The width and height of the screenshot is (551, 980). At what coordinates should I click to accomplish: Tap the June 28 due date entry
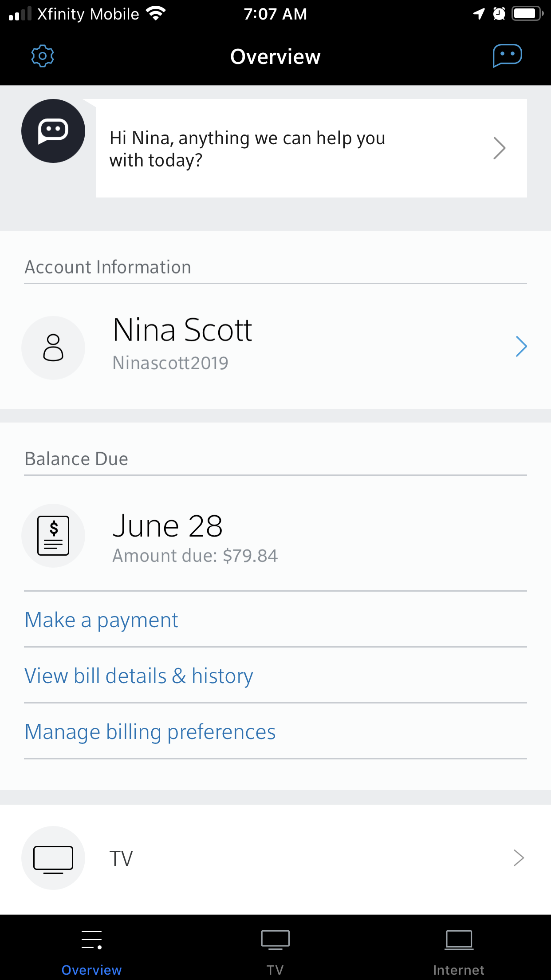pyautogui.click(x=168, y=526)
